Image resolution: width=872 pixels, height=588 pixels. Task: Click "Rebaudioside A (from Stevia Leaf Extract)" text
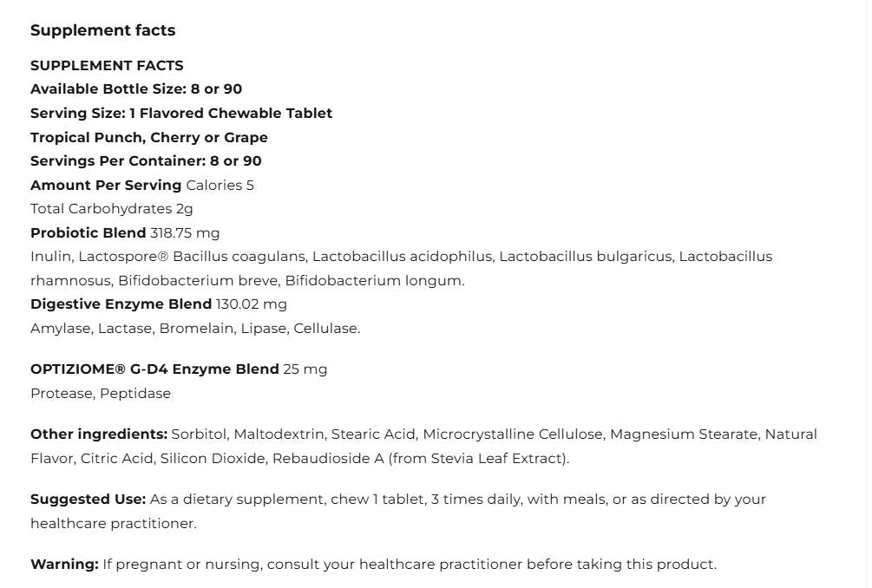(420, 459)
